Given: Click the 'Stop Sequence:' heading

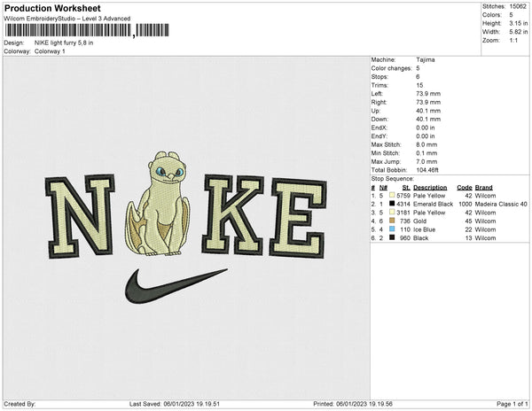Looking at the screenshot, I should [393, 179].
